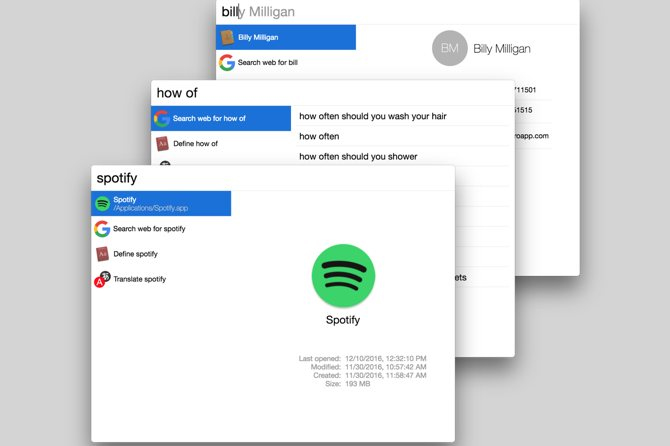Select Search web for how of row

[x=221, y=118]
